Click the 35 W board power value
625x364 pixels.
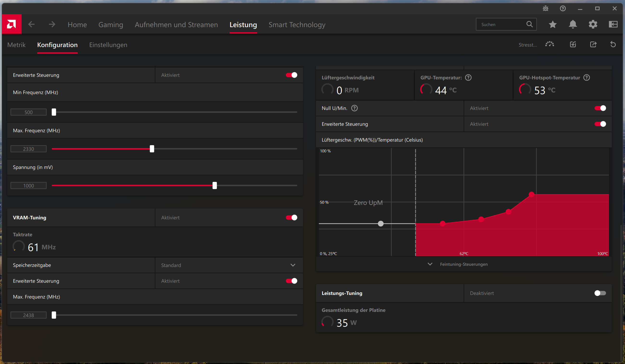(346, 322)
